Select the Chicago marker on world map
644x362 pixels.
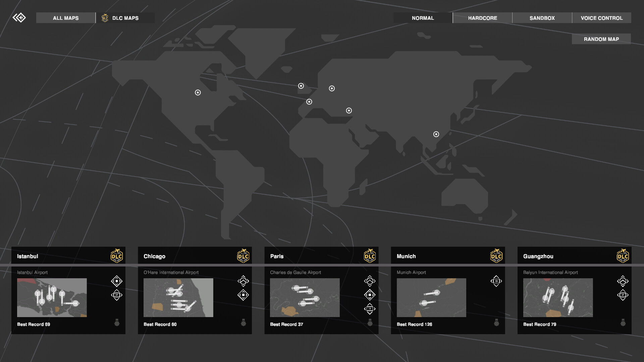pos(198,93)
